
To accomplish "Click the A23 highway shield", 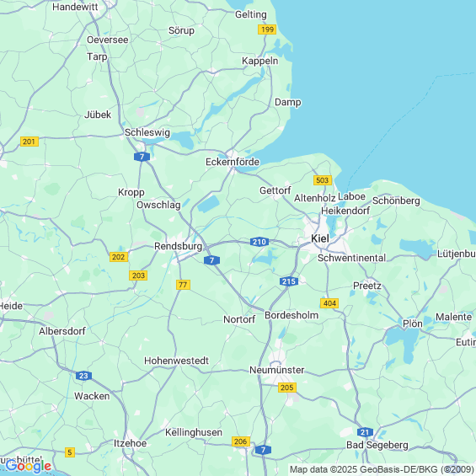I will click(x=83, y=376).
